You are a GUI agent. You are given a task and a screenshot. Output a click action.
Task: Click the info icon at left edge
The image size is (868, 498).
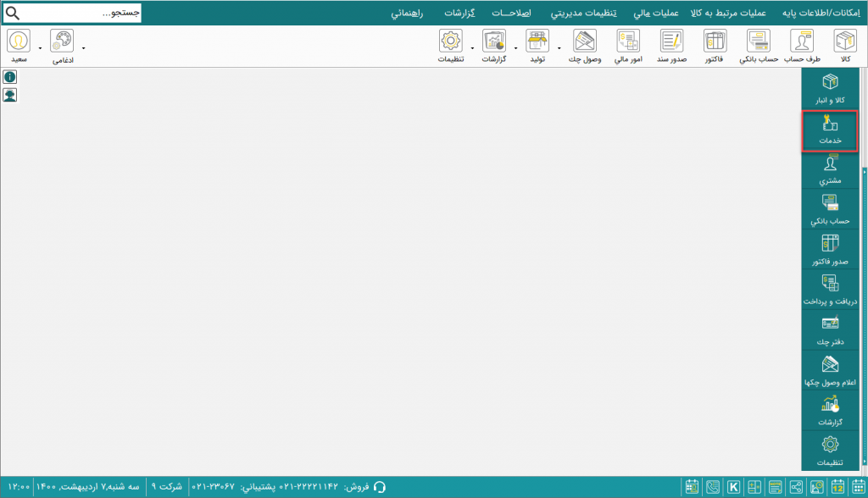tap(10, 77)
